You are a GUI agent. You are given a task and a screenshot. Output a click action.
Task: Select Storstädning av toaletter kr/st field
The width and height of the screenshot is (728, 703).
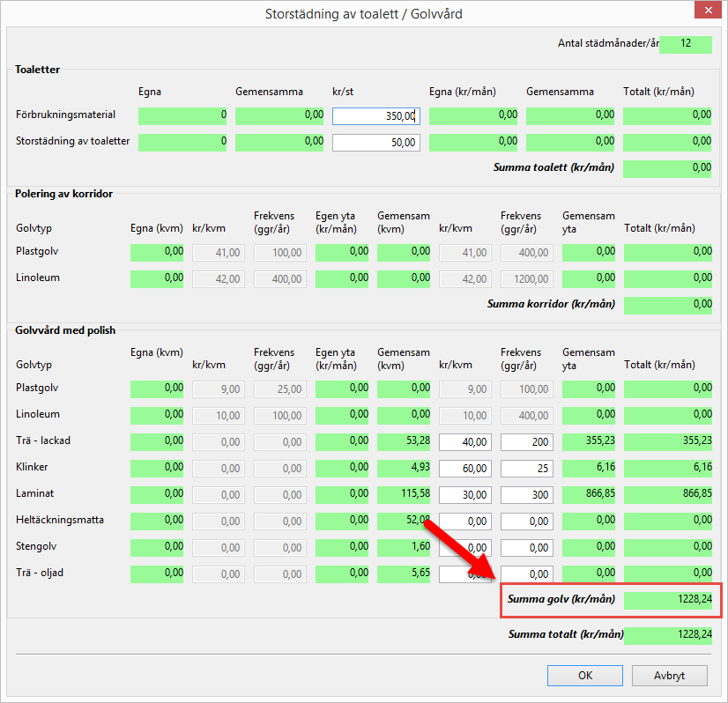coord(376,142)
